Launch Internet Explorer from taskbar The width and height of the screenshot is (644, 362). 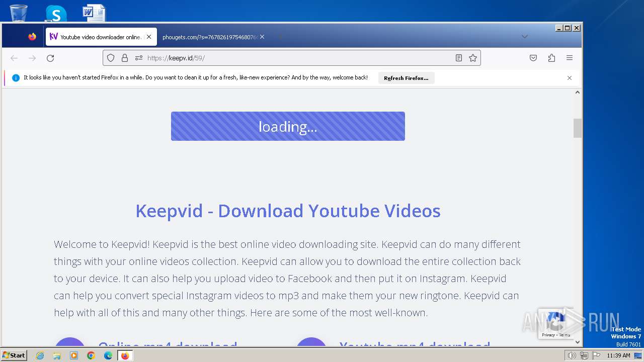pyautogui.click(x=40, y=355)
